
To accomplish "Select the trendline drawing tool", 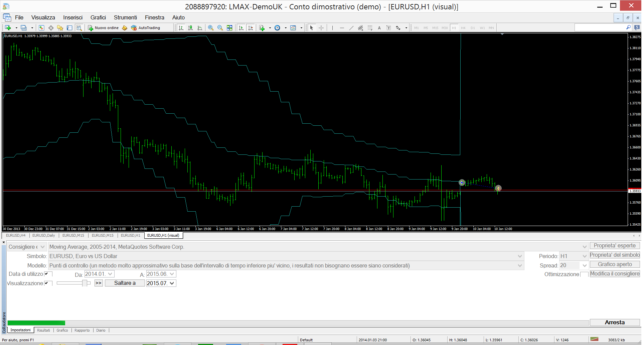I will pos(351,28).
